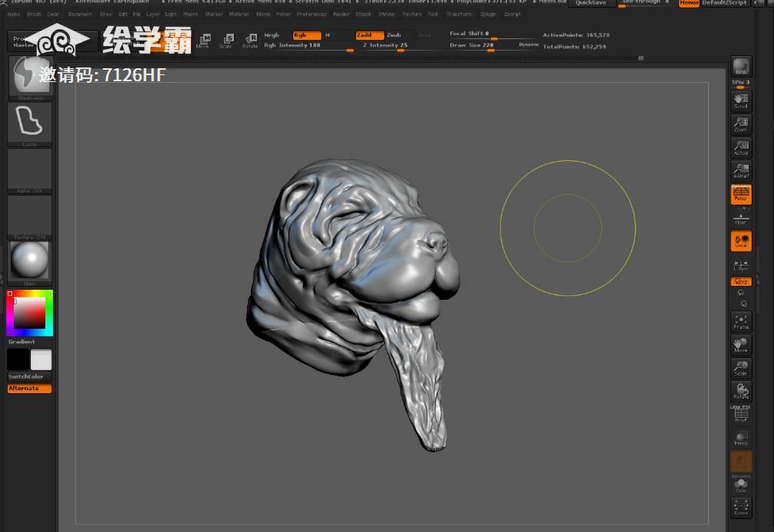Toggle XYZ rotation mode

[x=740, y=281]
